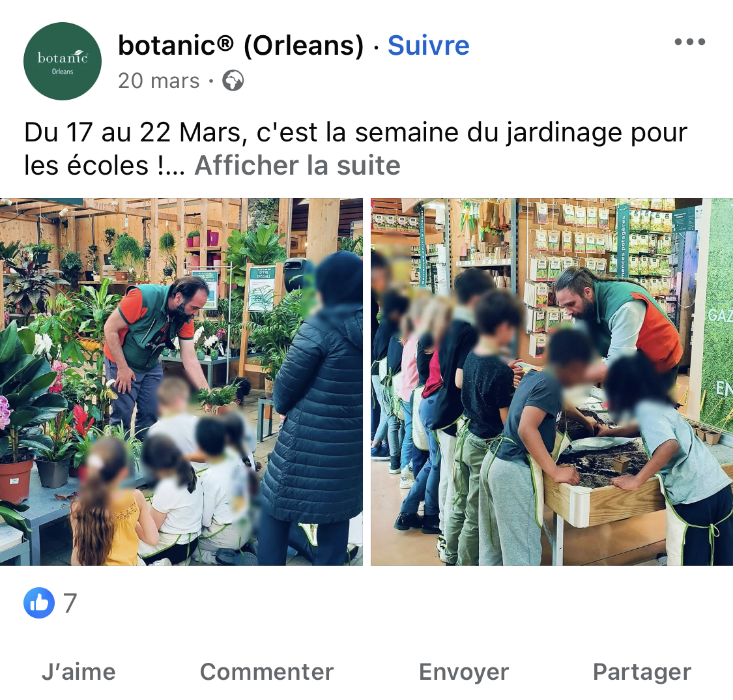Open the three-dot post options menu

pyautogui.click(x=689, y=42)
